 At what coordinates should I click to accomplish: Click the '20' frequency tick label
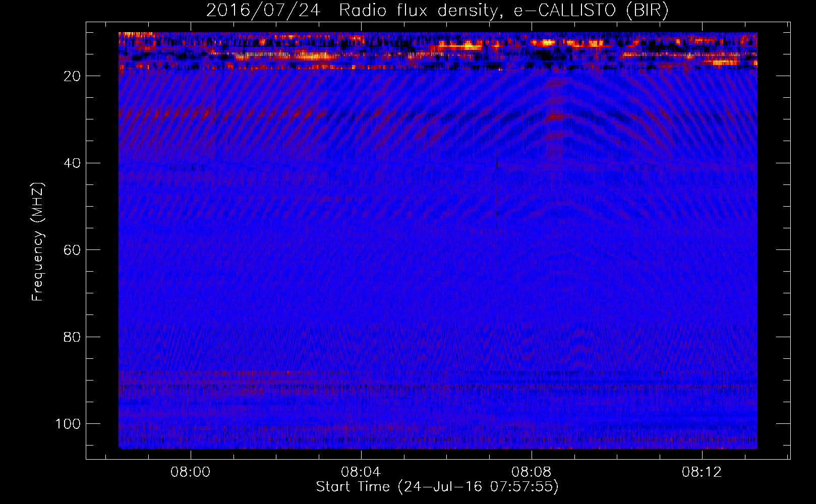[73, 76]
